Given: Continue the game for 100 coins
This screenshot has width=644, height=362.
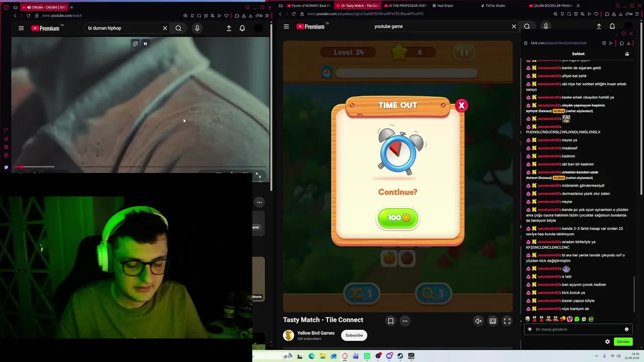Looking at the screenshot, I should coord(398,218).
